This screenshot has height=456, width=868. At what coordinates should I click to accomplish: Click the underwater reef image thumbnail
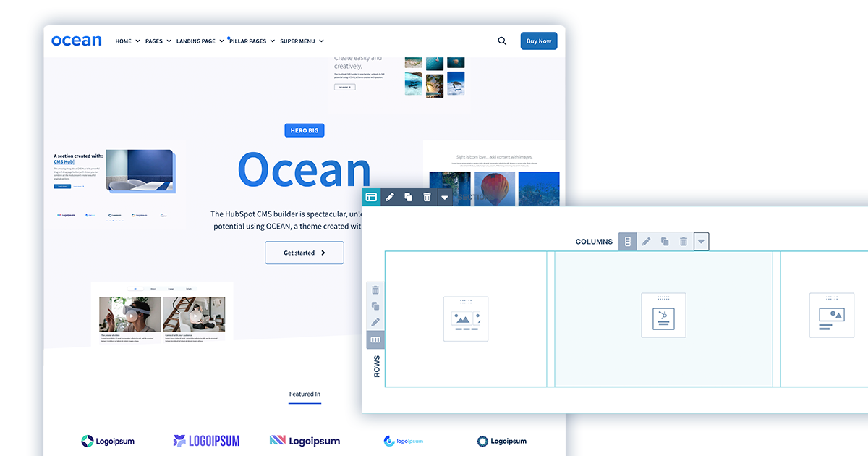(x=539, y=189)
